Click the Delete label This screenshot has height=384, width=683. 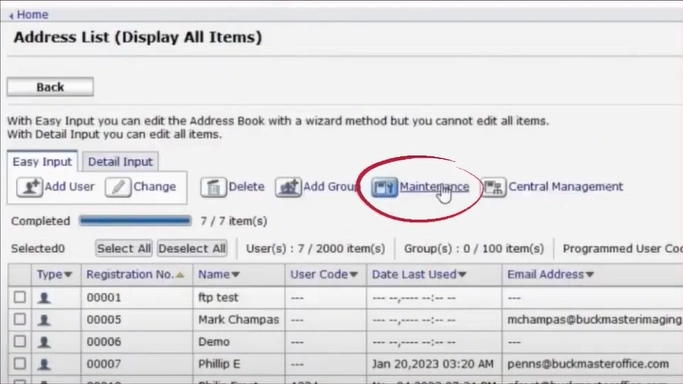[247, 187]
